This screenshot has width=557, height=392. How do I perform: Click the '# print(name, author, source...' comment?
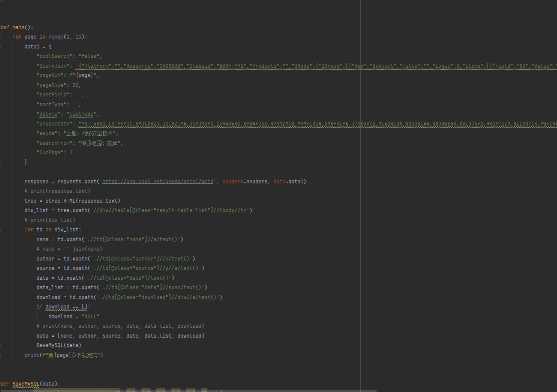120,326
